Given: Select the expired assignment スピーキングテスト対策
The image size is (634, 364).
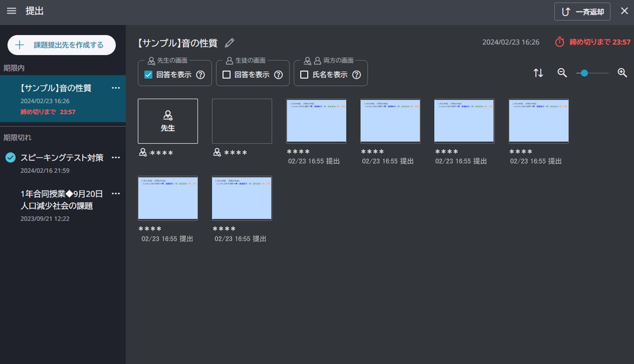Looking at the screenshot, I should click(62, 157).
